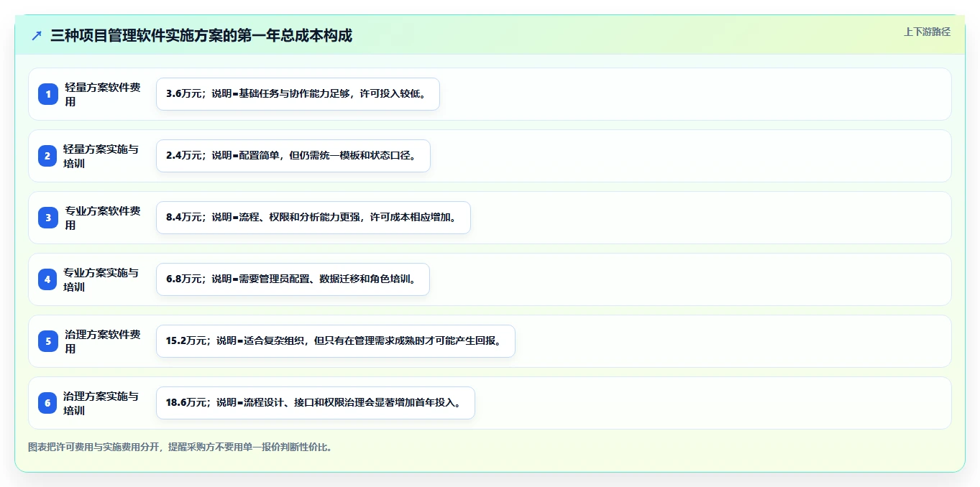Click the title 三种项目管理软件实施方案的第一年总成本构成

[x=201, y=35]
